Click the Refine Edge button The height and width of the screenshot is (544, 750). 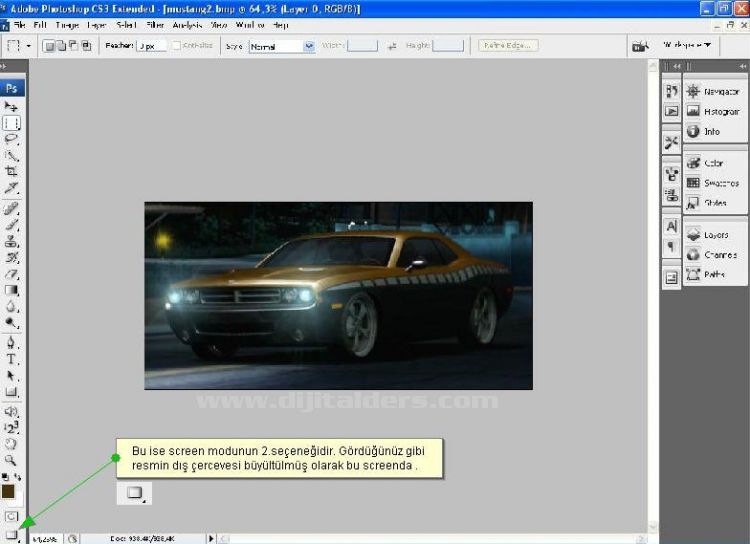tap(508, 45)
